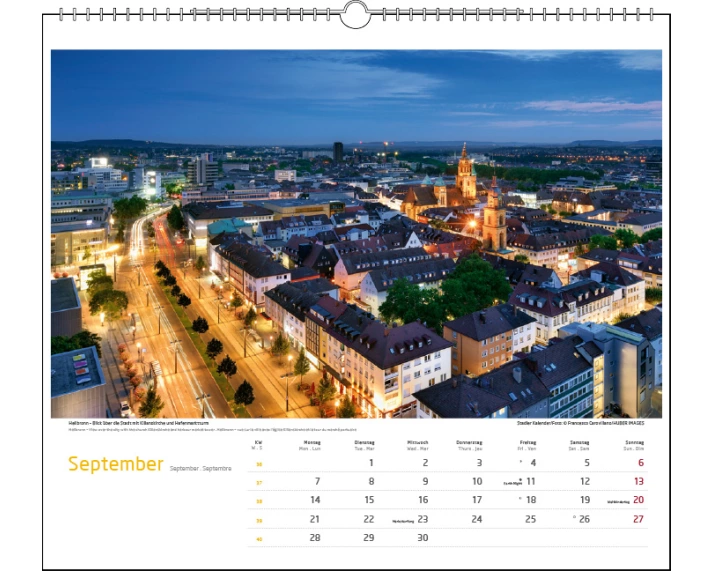Viewport: 714px width, 571px height.
Task: Select calendar week 36 label
Action: pyautogui.click(x=258, y=464)
